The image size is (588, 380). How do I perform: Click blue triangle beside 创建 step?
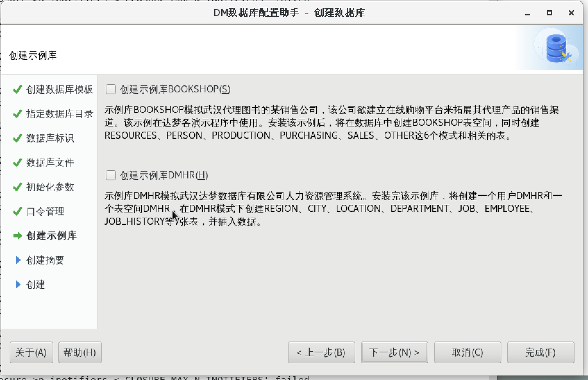(x=18, y=284)
